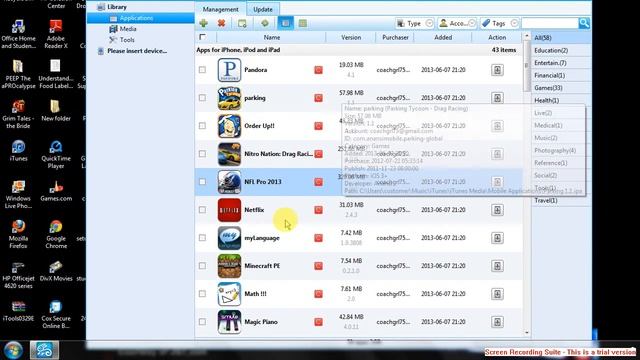This screenshot has width=640, height=360.
Task: Filter by Games(33) category
Action: pos(561,88)
